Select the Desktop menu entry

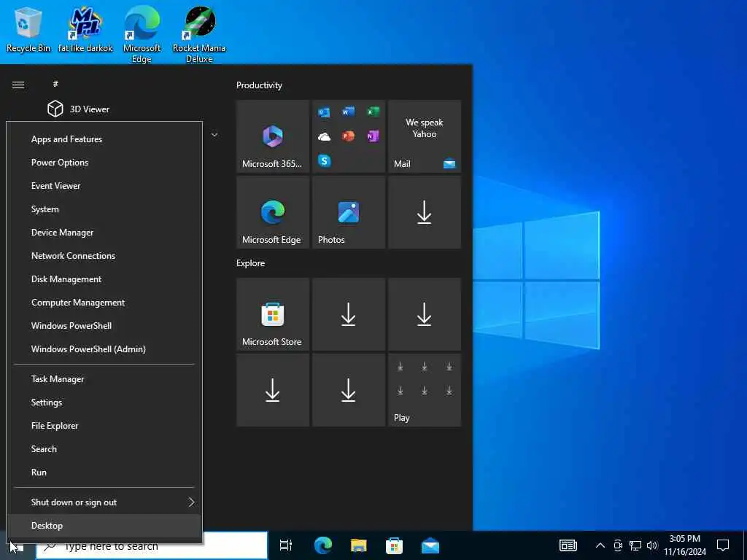coord(104,526)
